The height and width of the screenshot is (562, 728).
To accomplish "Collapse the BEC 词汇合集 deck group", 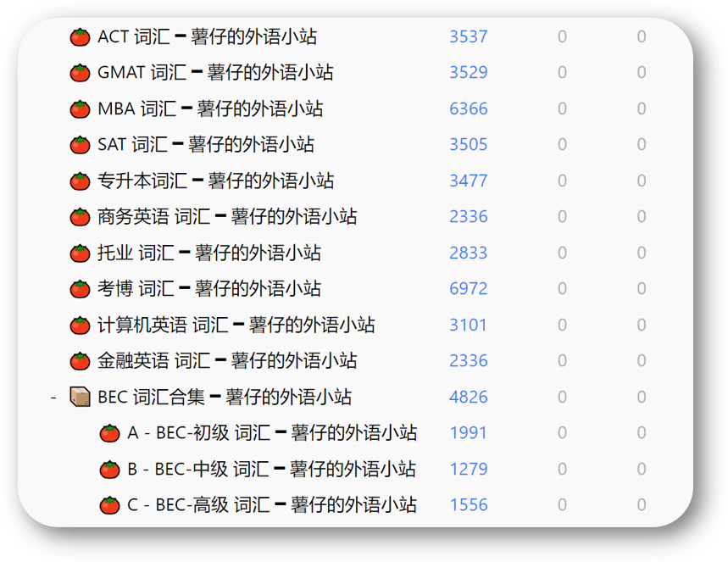I will click(x=53, y=397).
